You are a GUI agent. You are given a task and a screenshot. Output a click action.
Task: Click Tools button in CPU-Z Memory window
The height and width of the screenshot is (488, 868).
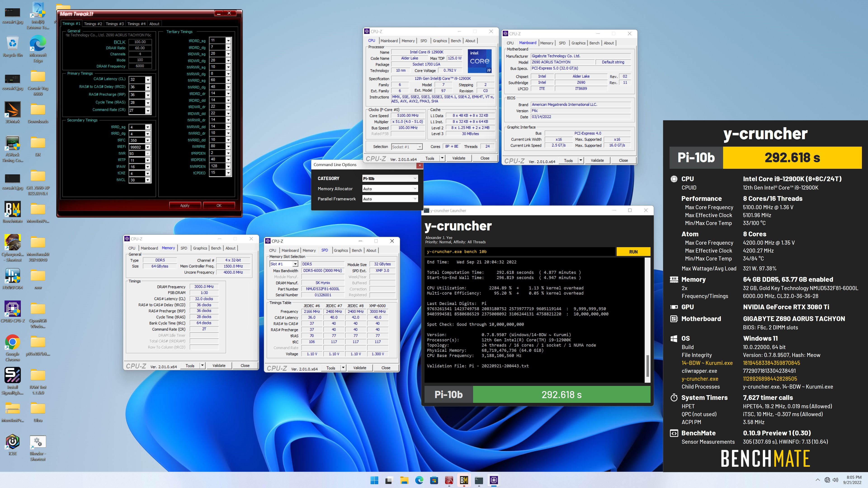[x=190, y=366]
